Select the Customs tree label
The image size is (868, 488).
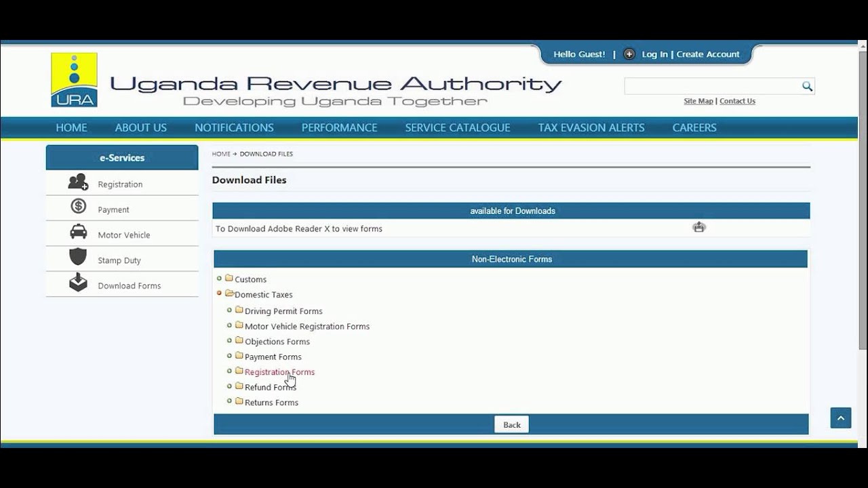click(x=250, y=279)
